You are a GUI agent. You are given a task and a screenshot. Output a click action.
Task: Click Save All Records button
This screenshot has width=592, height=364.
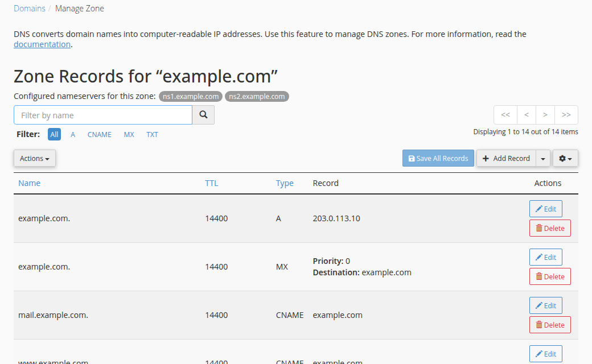(438, 159)
